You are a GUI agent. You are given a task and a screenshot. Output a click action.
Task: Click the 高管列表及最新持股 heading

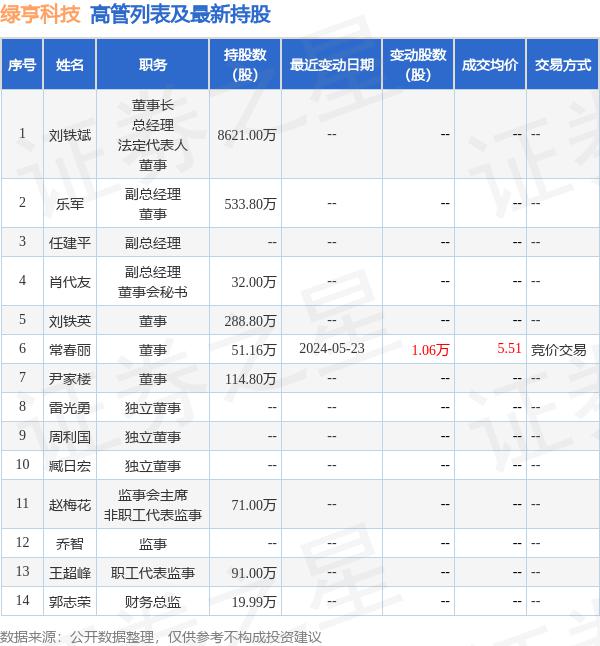coord(180,14)
